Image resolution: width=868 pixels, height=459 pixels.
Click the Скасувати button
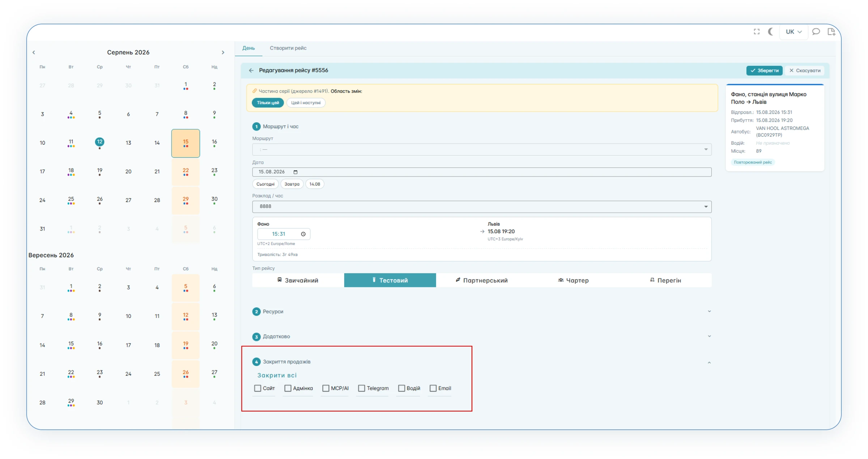click(805, 71)
